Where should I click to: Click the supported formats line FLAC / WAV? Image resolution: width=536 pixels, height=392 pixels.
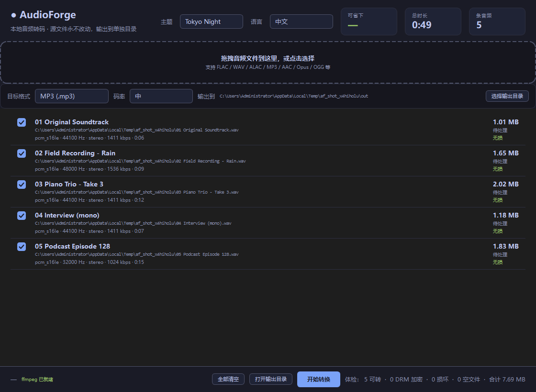[x=268, y=67]
